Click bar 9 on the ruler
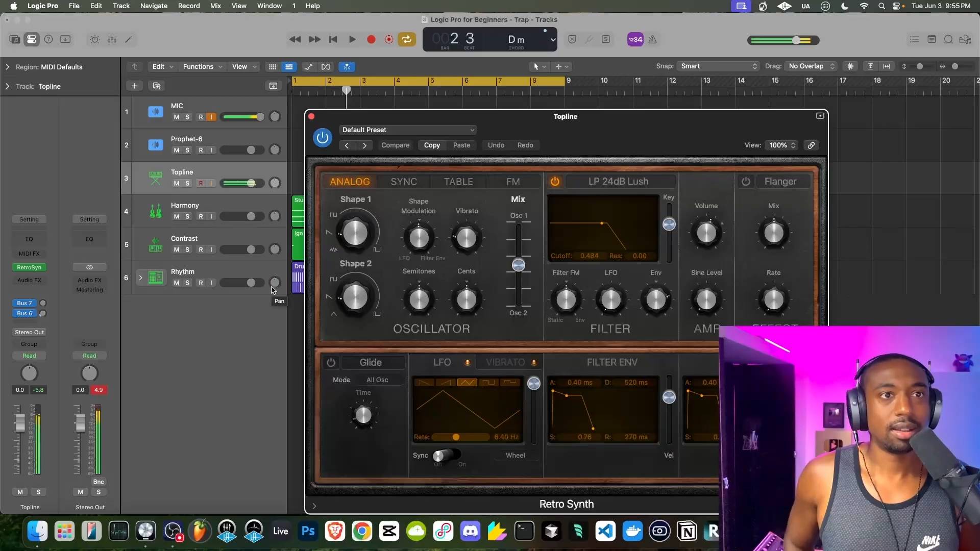This screenshot has width=980, height=551. [569, 81]
